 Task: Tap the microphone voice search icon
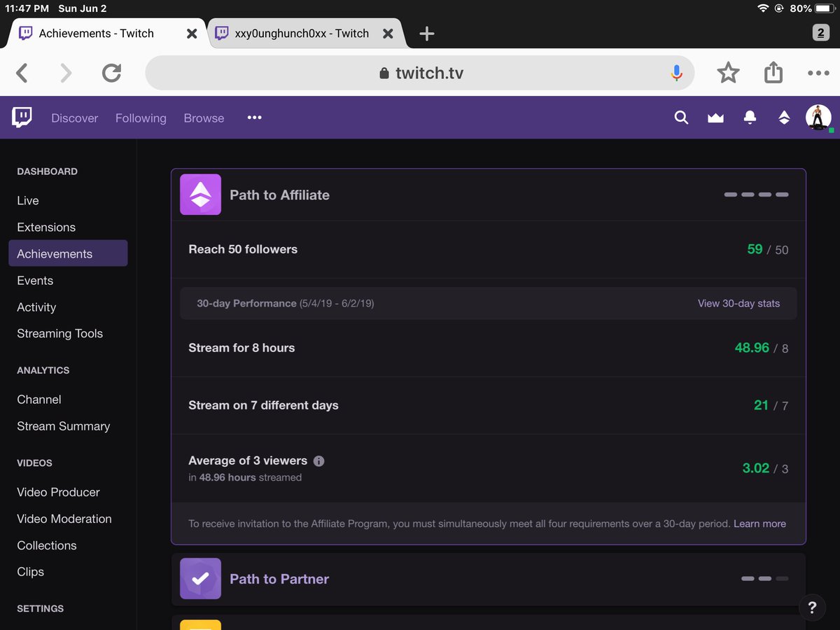pos(676,73)
